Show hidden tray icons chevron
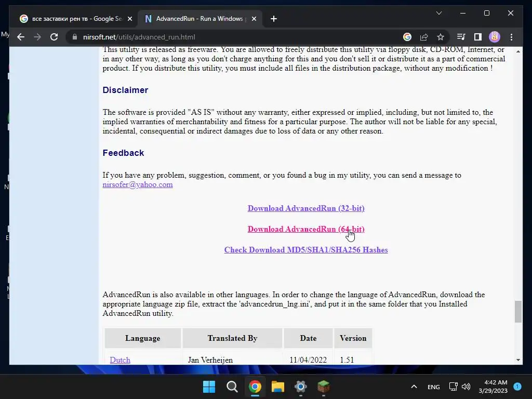Image resolution: width=532 pixels, height=399 pixels. tap(414, 387)
